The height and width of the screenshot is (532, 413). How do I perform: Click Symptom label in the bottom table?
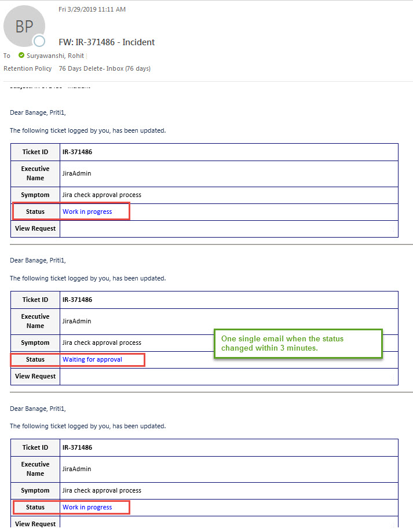[35, 491]
